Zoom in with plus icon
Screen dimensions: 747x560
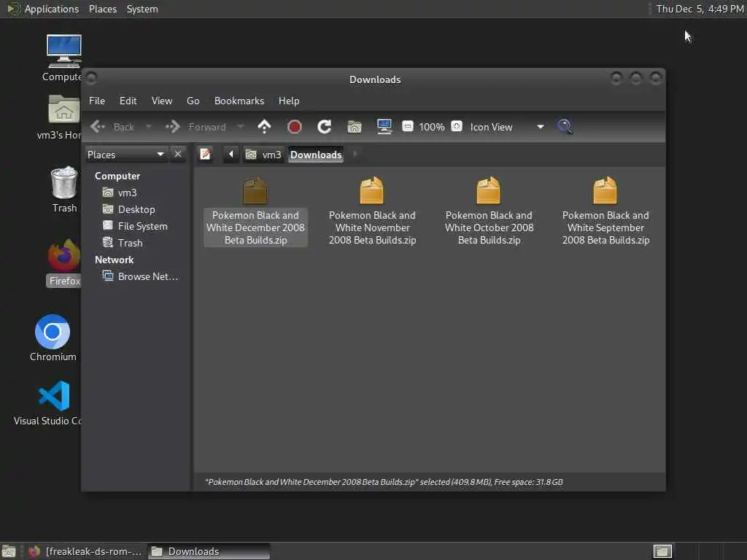pos(457,126)
